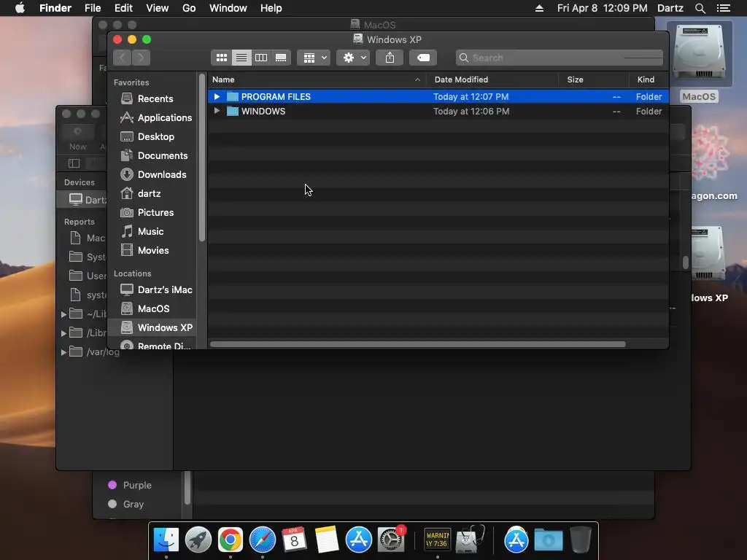Image resolution: width=747 pixels, height=560 pixels.
Task: Open Safari from the Dock
Action: tap(263, 540)
